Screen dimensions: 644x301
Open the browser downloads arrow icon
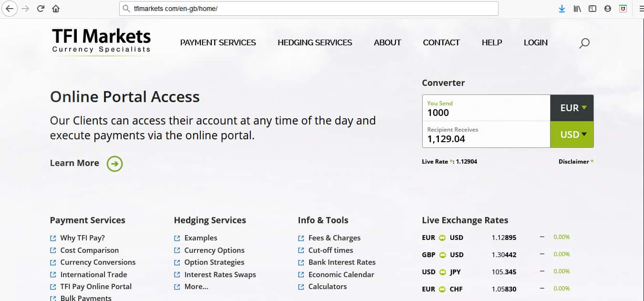coord(561,9)
